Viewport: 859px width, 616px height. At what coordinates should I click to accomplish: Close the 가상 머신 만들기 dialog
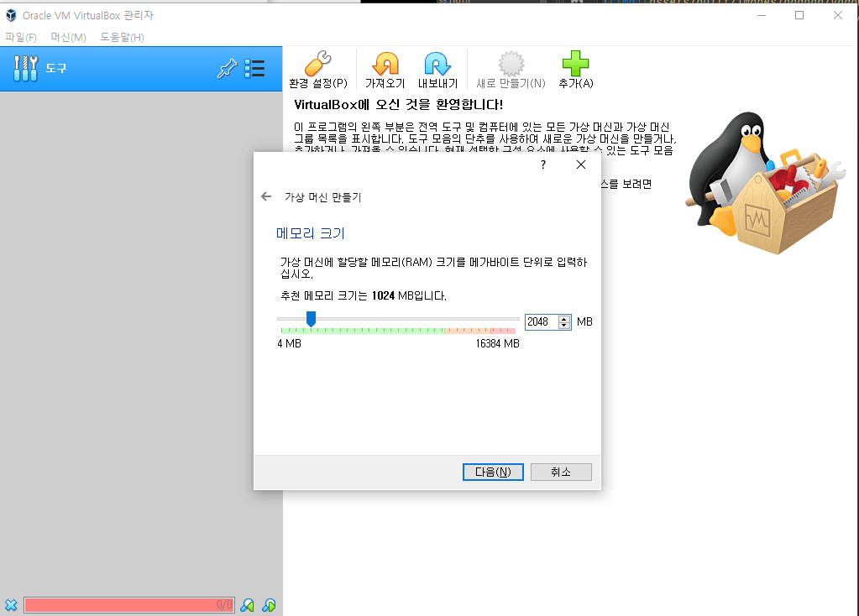point(581,164)
